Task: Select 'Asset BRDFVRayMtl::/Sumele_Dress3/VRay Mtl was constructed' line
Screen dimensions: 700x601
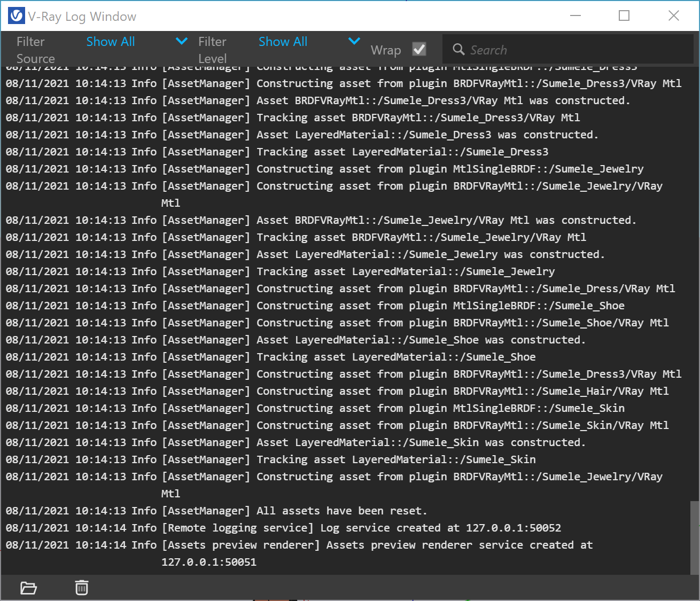Action: pyautogui.click(x=318, y=100)
